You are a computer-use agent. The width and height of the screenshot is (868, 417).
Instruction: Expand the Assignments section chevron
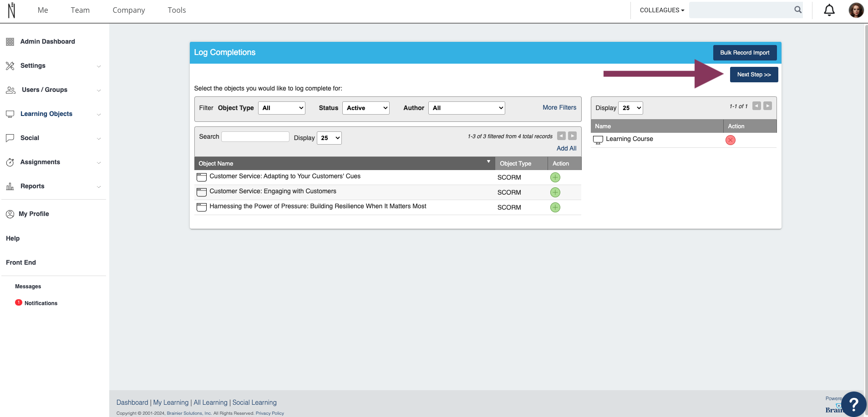99,163
